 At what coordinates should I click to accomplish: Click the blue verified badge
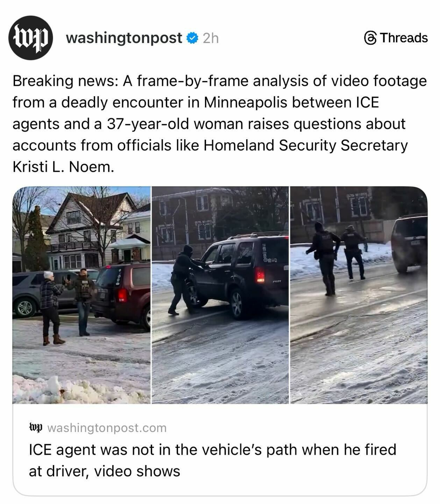coord(192,38)
